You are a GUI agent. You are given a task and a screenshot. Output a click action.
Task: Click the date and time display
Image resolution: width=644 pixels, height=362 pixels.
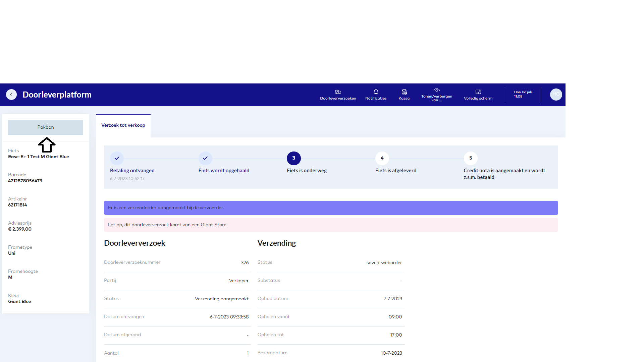point(522,94)
